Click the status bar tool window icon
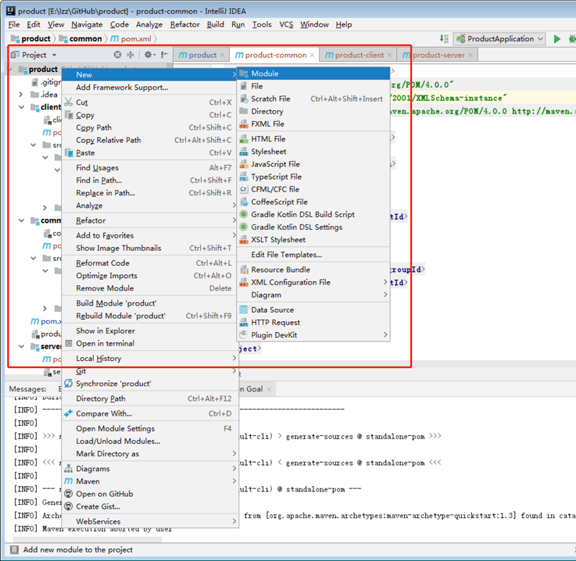This screenshot has height=561, width=576. click(x=14, y=550)
